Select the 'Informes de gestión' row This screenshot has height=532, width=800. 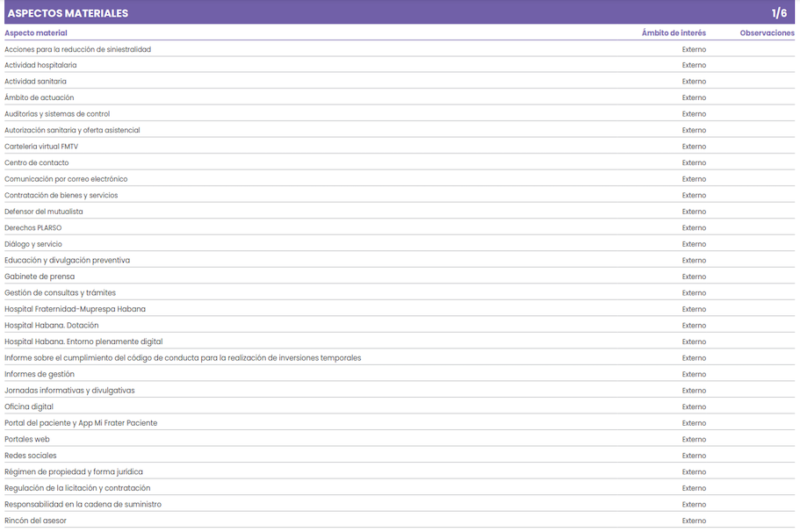(x=400, y=374)
